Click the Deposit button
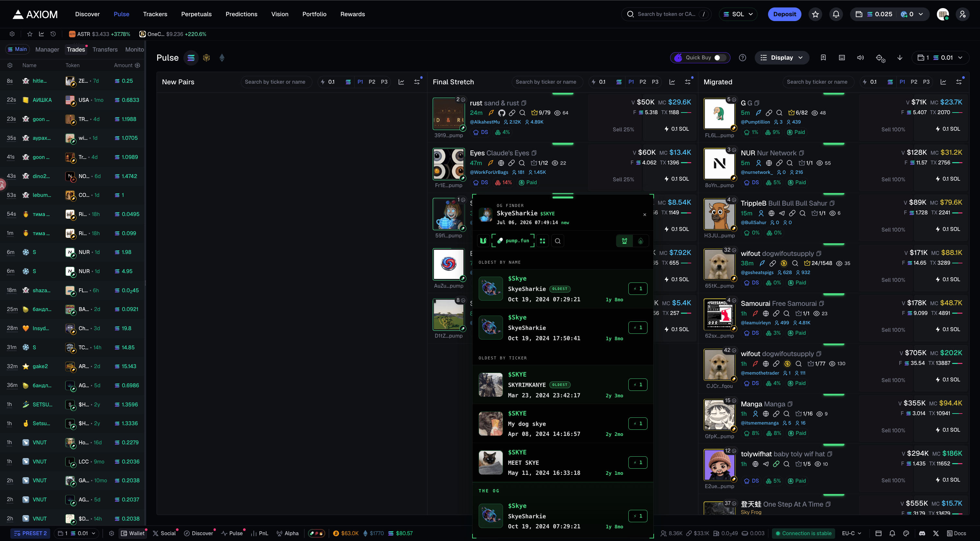This screenshot has width=980, height=541. point(785,14)
